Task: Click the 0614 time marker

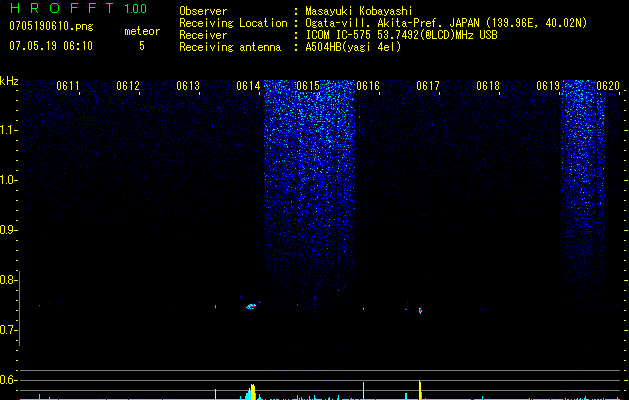Action: 248,86
